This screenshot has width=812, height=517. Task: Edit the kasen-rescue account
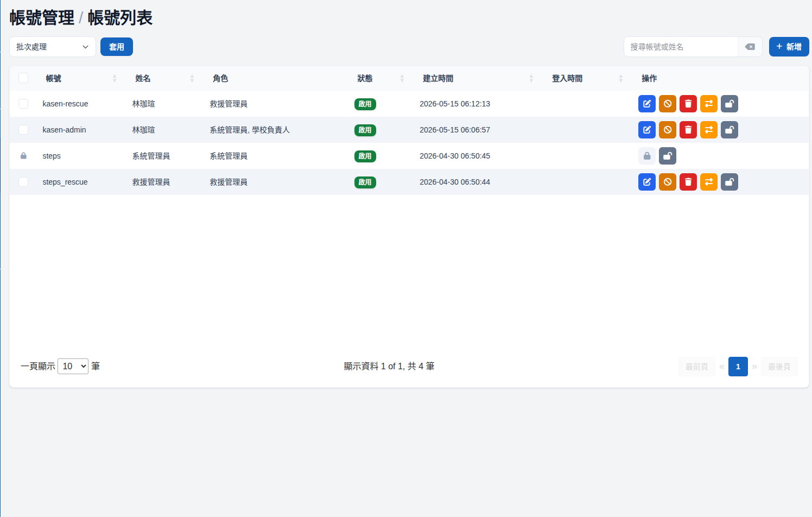647,104
